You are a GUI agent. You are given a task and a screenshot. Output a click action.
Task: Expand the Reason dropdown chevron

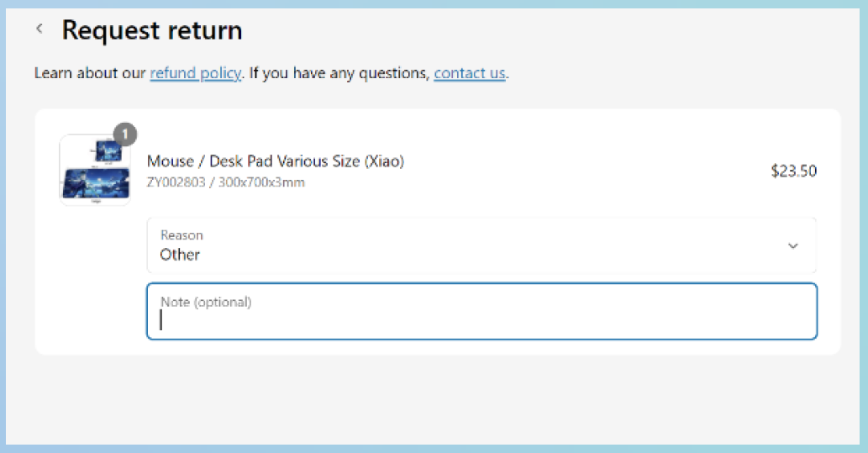pos(792,246)
